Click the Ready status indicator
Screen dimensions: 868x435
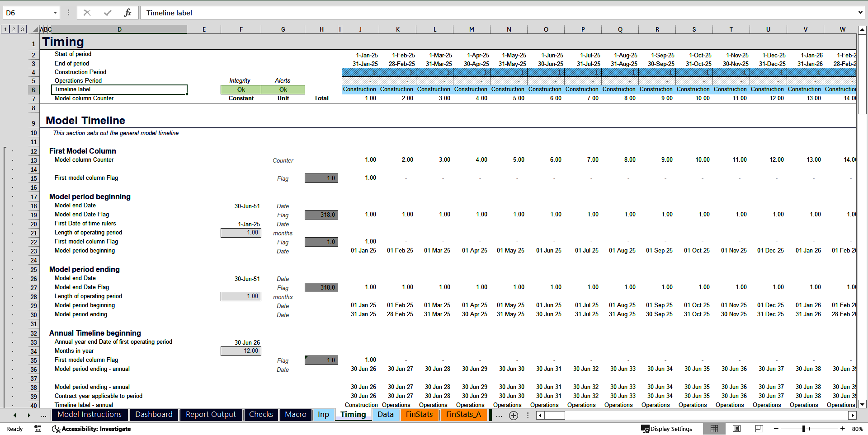tap(14, 429)
